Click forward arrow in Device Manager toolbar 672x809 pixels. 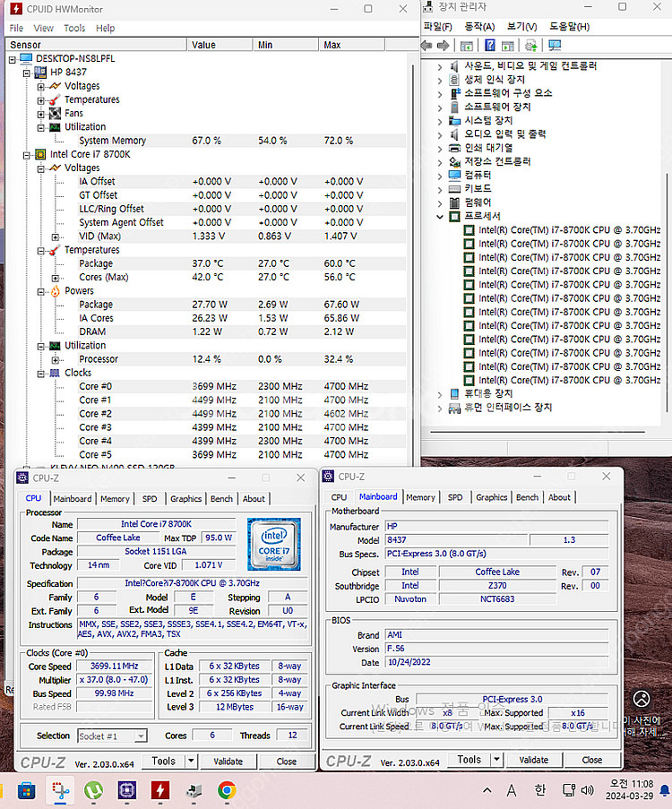coord(443,46)
